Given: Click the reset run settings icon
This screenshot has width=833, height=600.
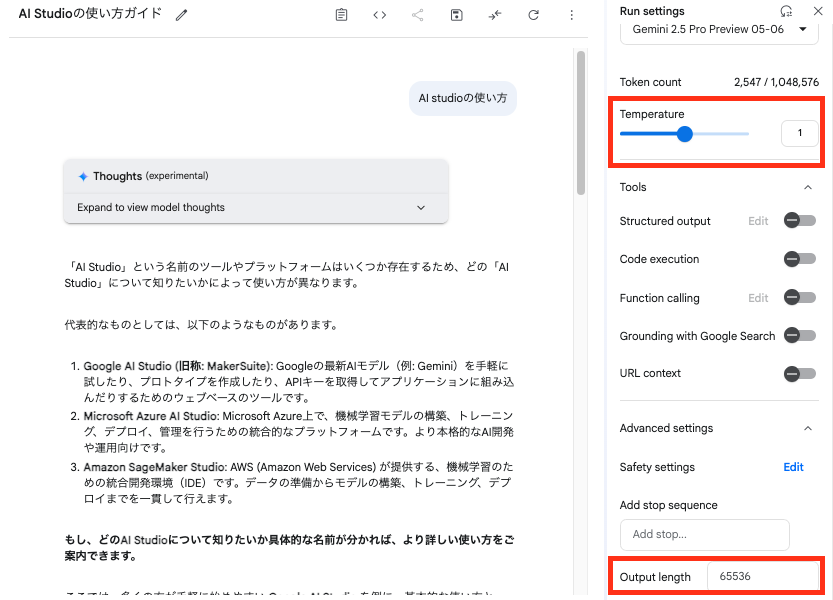Looking at the screenshot, I should click(x=786, y=11).
